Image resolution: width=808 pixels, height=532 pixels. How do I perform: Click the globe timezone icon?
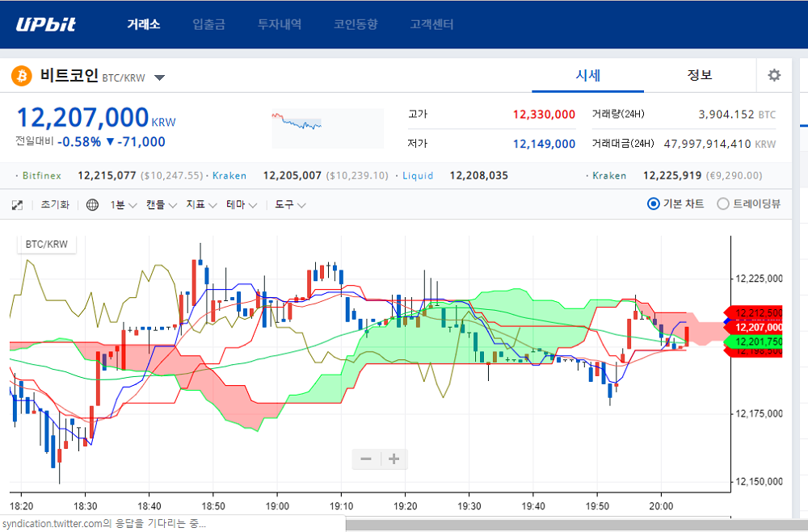coord(92,205)
